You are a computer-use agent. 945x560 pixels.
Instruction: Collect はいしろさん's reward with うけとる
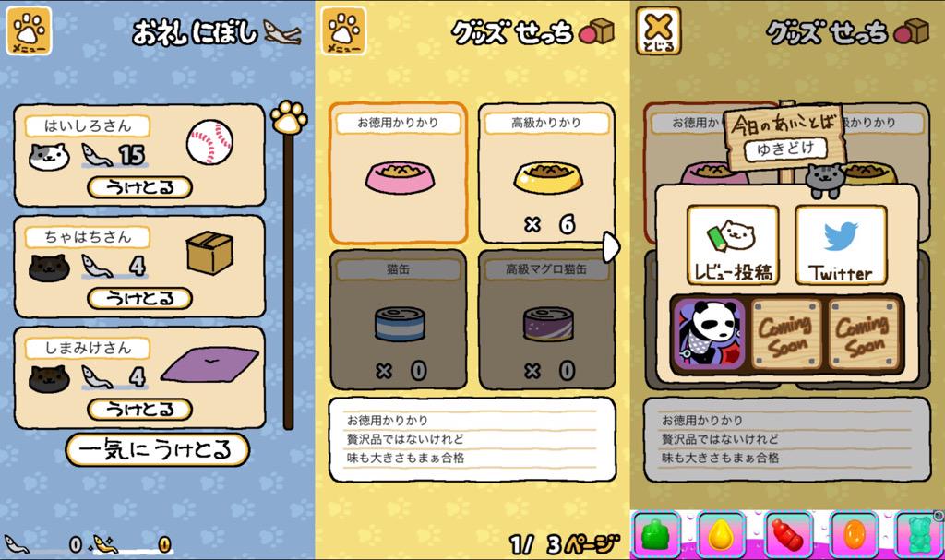(x=140, y=187)
